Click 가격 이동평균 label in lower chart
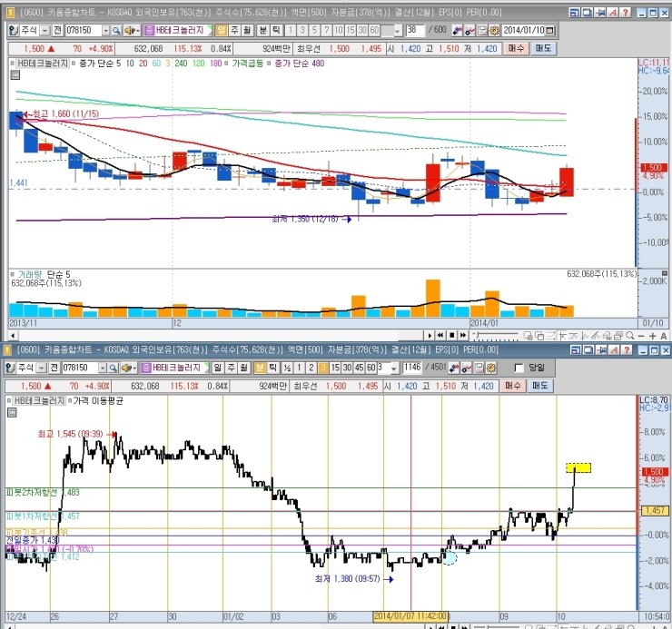 [x=98, y=400]
